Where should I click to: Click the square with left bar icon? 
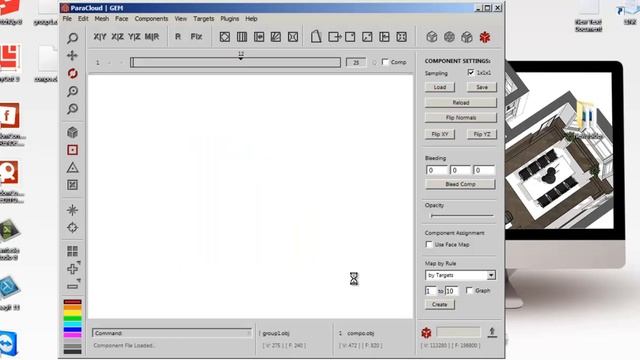coord(384,37)
